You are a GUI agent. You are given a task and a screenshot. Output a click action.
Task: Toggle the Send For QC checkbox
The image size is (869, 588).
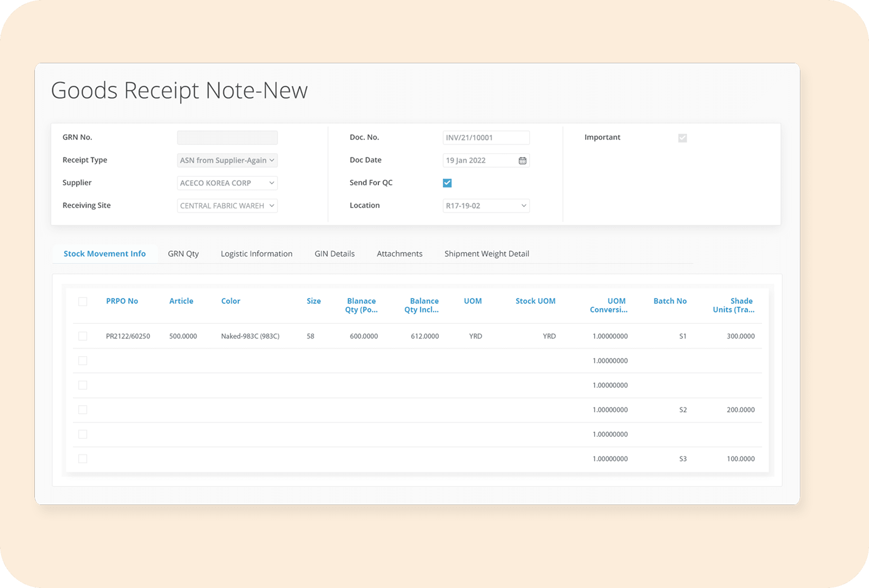447,183
